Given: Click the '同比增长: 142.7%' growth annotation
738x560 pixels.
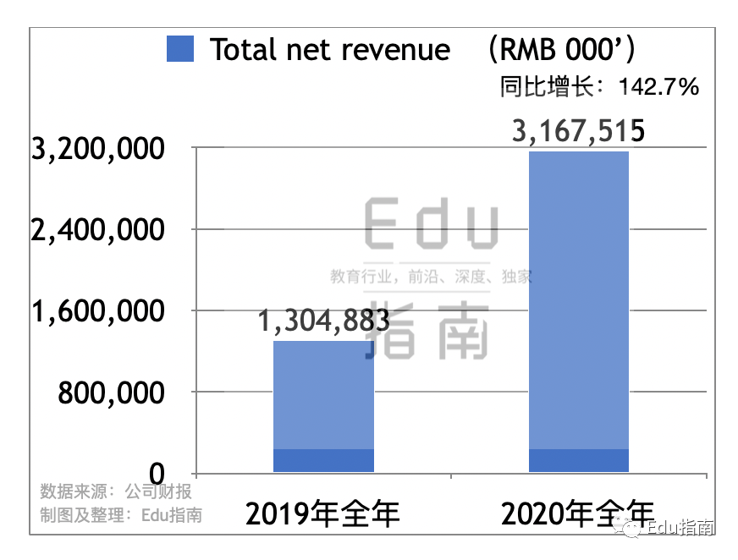Looking at the screenshot, I should [x=599, y=86].
